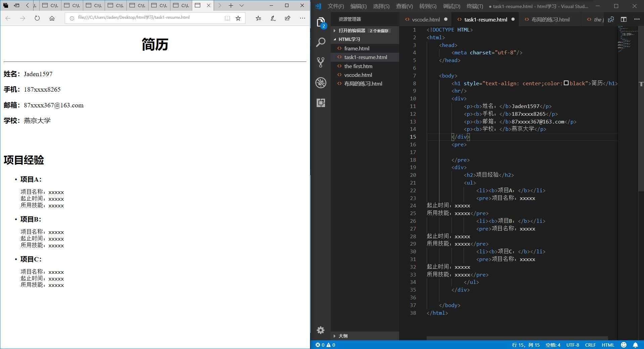644x349 pixels.
Task: Open the editor More Actions ellipsis
Action: (x=637, y=19)
